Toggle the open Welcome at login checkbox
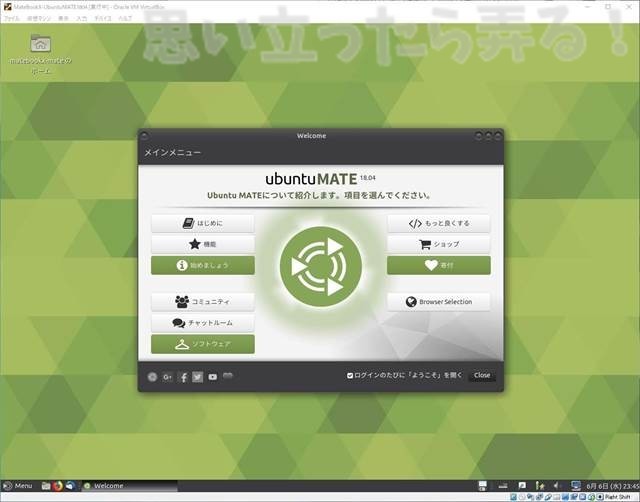This screenshot has width=640, height=502. 350,375
